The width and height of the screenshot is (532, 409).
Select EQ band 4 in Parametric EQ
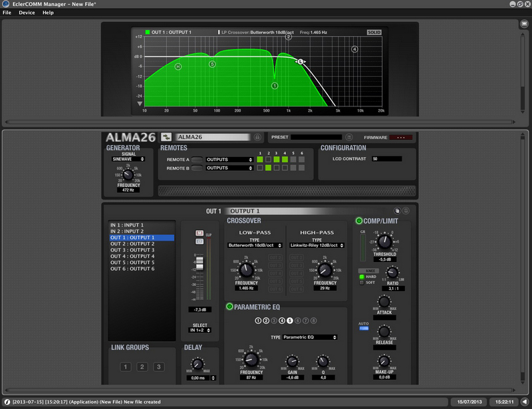coord(282,321)
